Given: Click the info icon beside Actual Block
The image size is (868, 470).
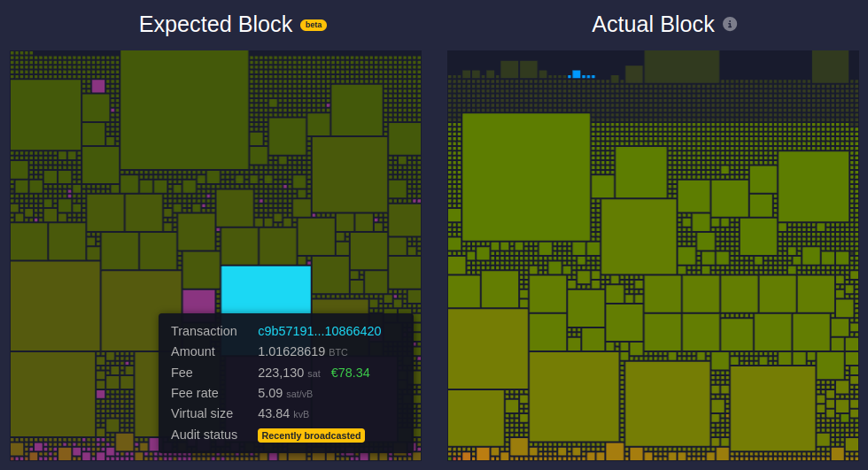Looking at the screenshot, I should [730, 25].
